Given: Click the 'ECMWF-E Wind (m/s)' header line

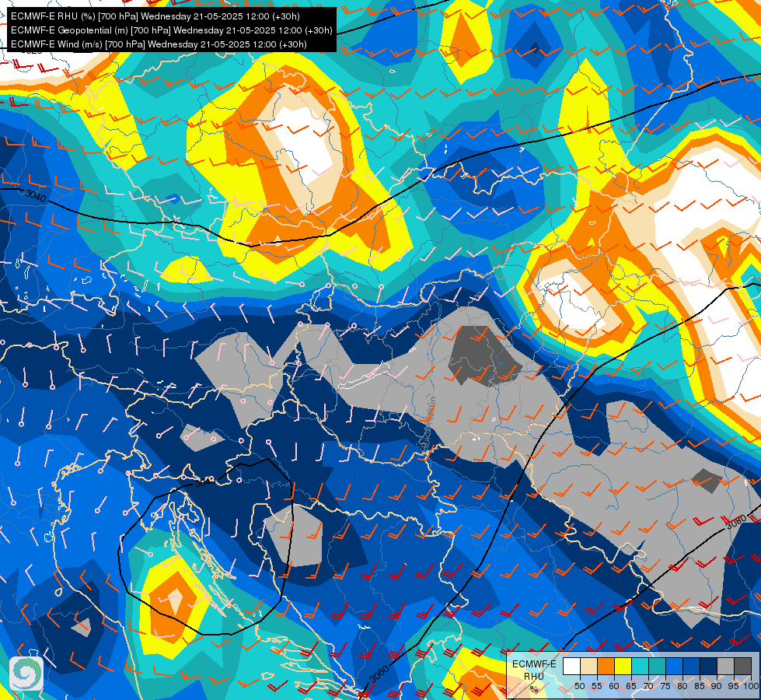Looking at the screenshot, I should pyautogui.click(x=159, y=44).
